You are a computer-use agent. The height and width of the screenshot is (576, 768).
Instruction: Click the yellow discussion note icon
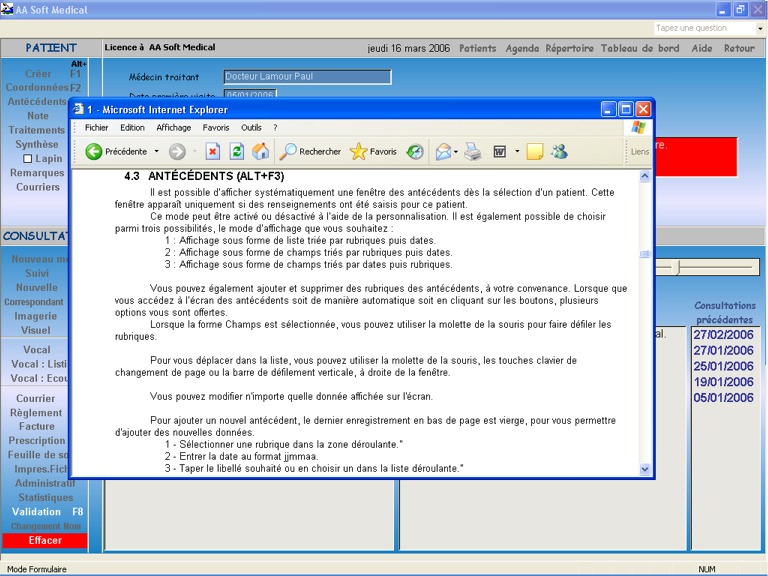534,151
